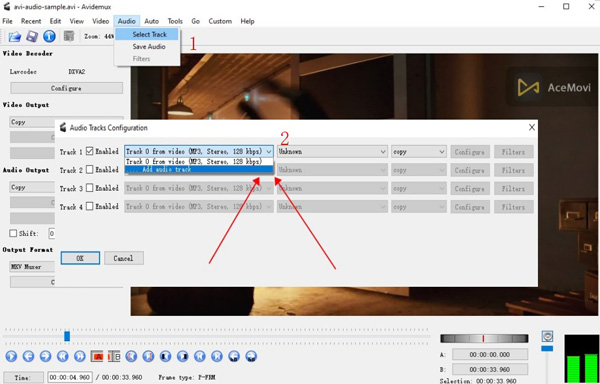
Task: Choose 'Add audio track' from the list
Action: tap(199, 169)
